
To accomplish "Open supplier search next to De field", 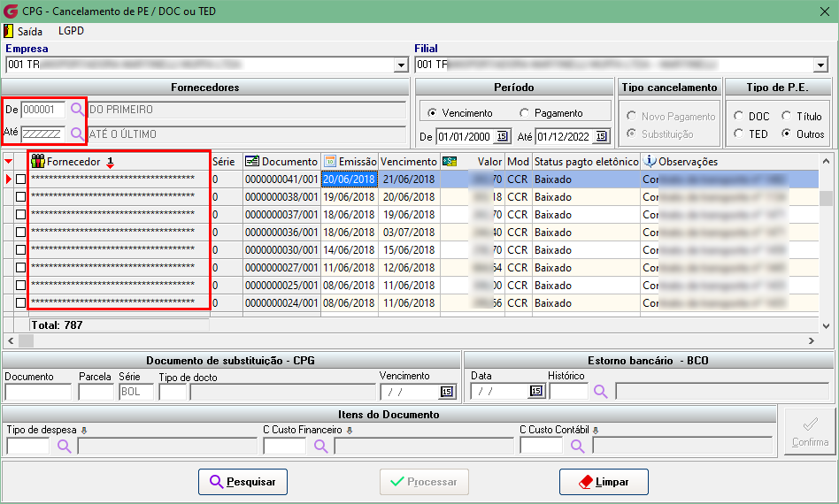I will [78, 110].
